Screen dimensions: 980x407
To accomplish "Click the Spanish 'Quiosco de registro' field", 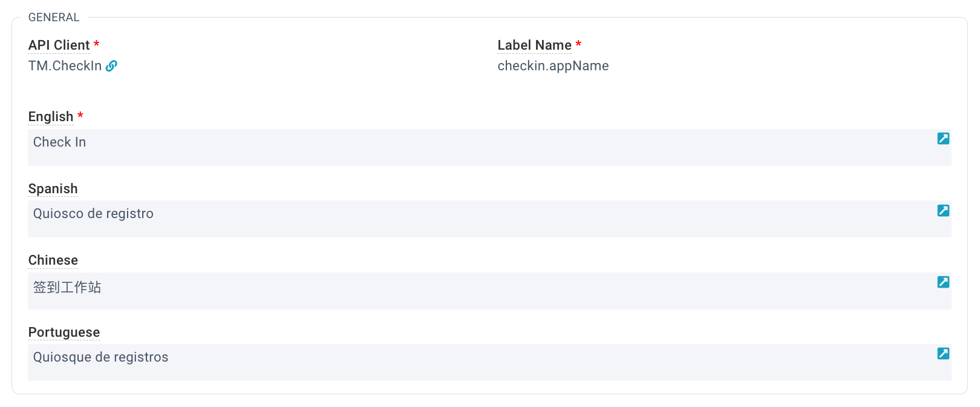I will [x=489, y=219].
